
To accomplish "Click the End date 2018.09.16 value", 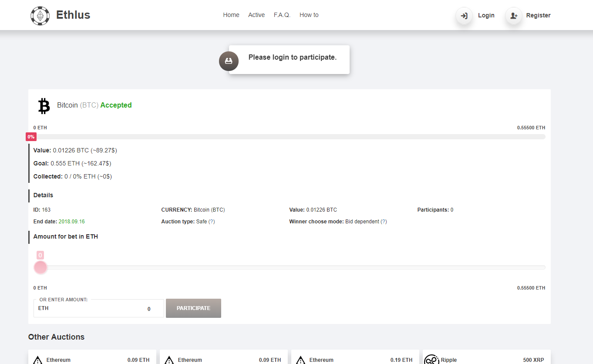I will (72, 222).
